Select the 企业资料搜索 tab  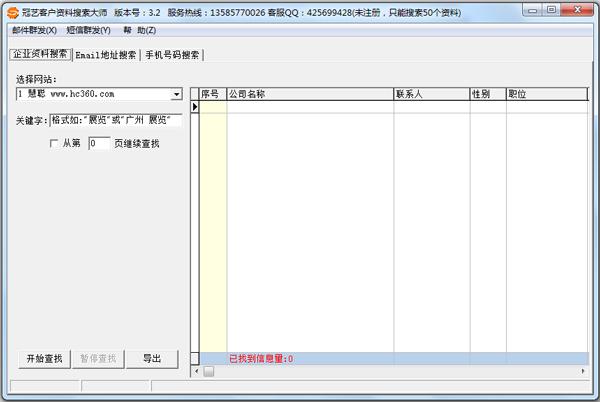40,54
